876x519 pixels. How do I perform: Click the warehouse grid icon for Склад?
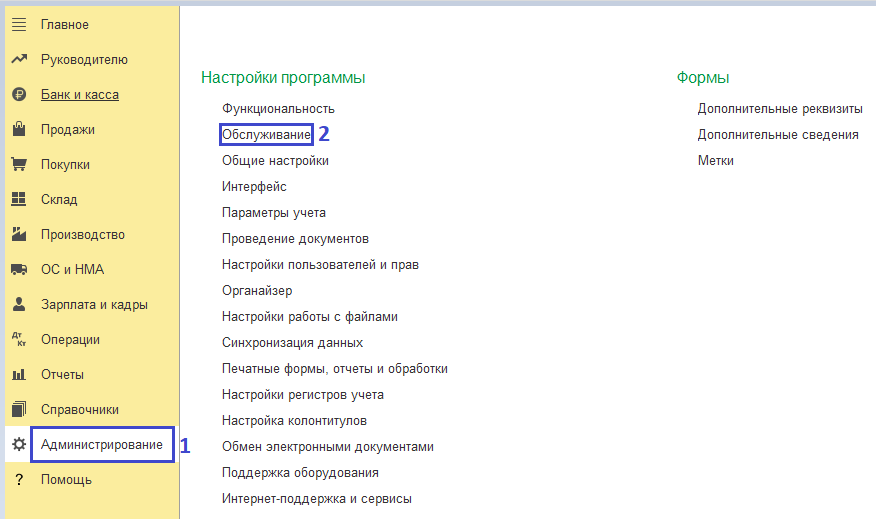point(18,200)
